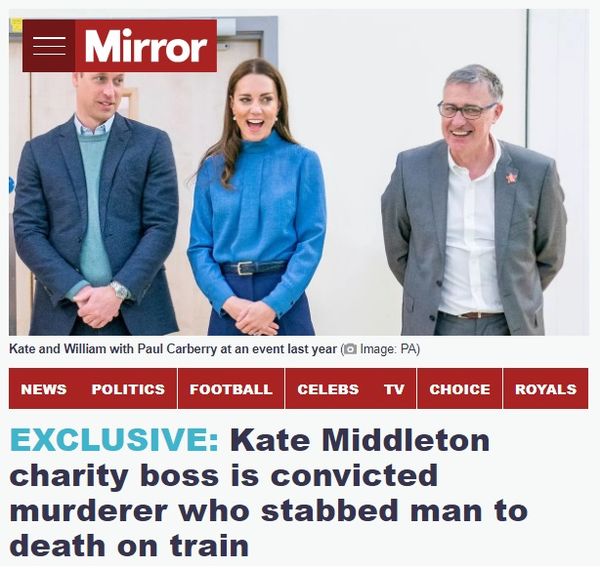Image resolution: width=600 pixels, height=568 pixels.
Task: Click the woman in blue blouse in photo
Action: 257,197
